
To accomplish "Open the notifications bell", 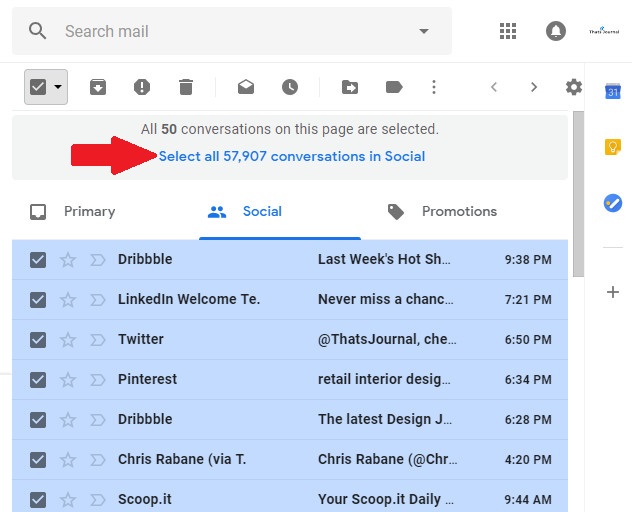I will (556, 31).
